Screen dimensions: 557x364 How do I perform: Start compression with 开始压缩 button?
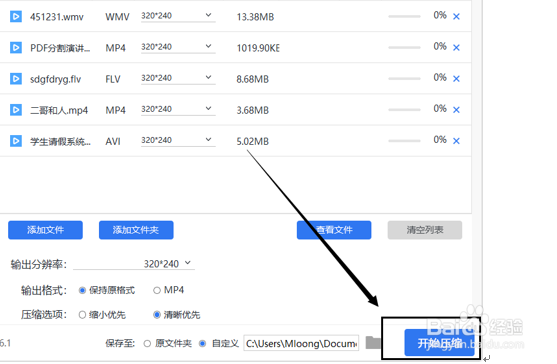point(439,343)
